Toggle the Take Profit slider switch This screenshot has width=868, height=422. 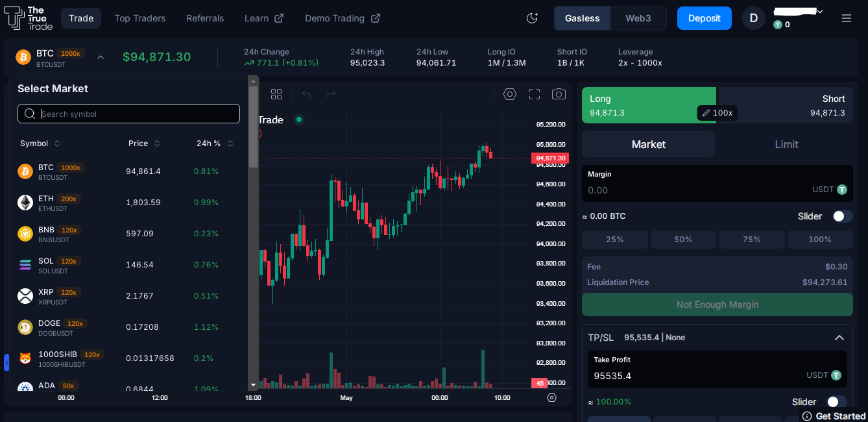tap(836, 402)
